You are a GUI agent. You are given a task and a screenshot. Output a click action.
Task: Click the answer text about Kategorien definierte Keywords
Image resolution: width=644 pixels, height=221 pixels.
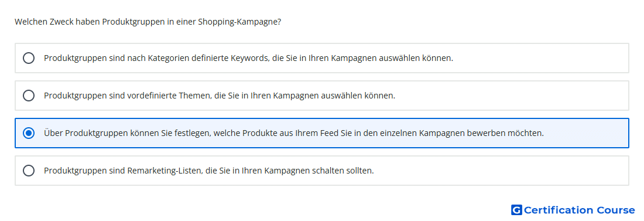coord(248,58)
